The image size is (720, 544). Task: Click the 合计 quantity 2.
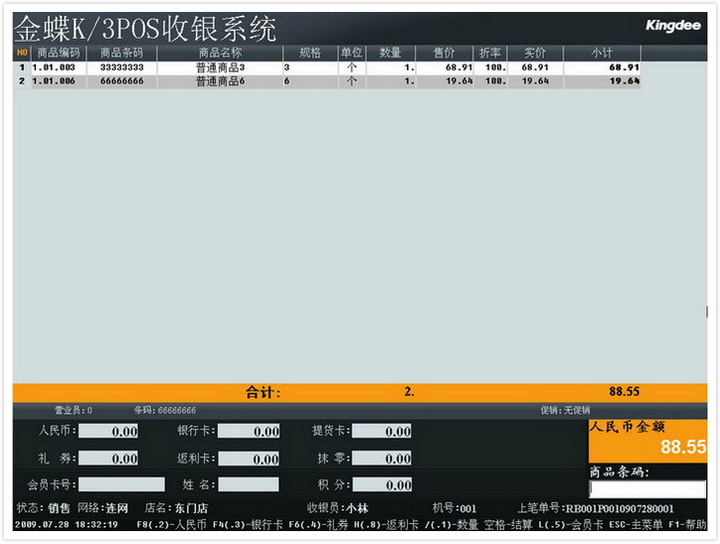[x=409, y=392]
